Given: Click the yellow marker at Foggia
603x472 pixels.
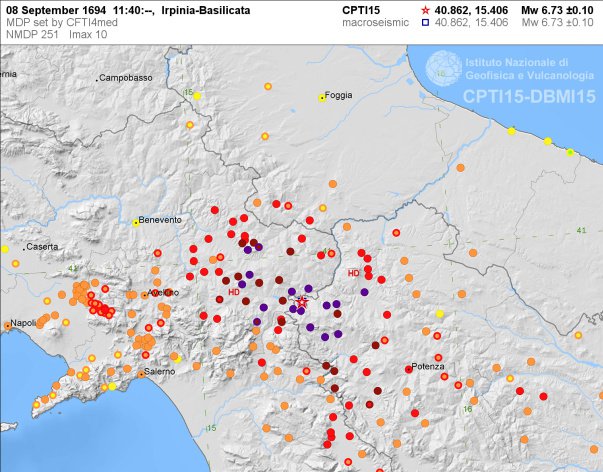Looking at the screenshot, I should [321, 97].
